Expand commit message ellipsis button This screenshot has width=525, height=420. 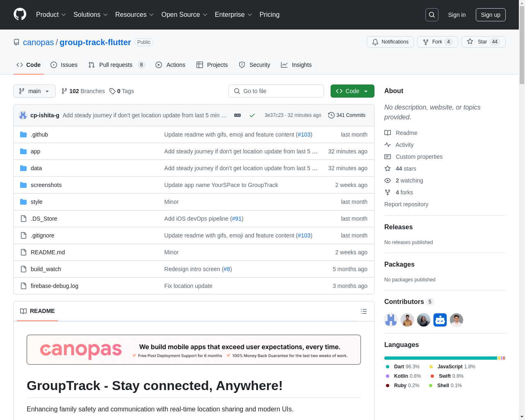237,115
